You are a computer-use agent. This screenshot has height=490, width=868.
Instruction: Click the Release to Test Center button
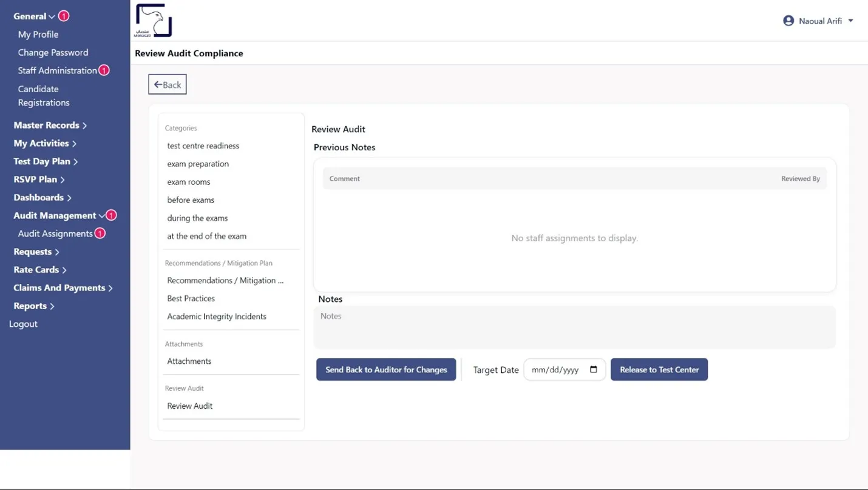point(659,370)
